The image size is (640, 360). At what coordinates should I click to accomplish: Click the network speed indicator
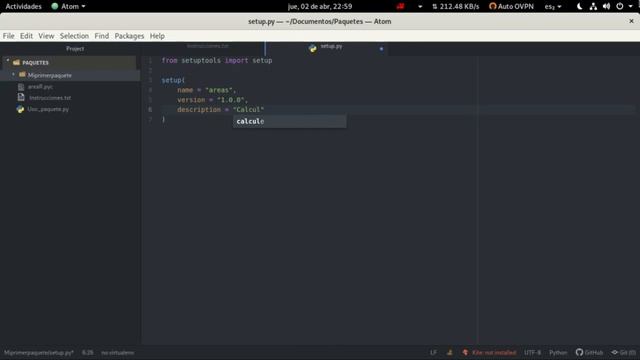tap(456, 7)
